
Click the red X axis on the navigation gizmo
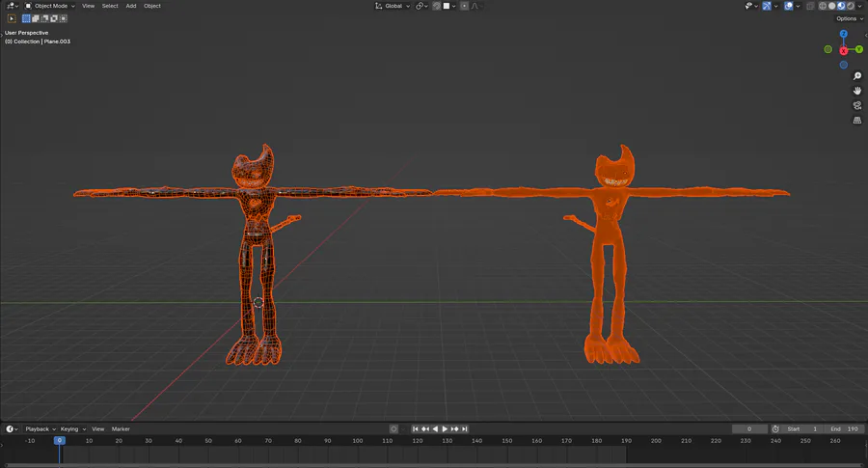844,50
